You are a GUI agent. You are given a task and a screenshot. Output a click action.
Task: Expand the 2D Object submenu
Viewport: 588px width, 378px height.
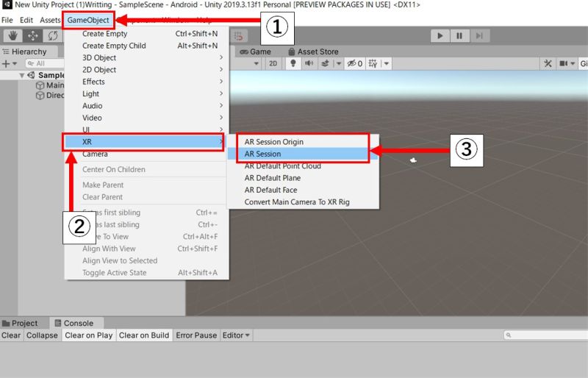click(146, 69)
